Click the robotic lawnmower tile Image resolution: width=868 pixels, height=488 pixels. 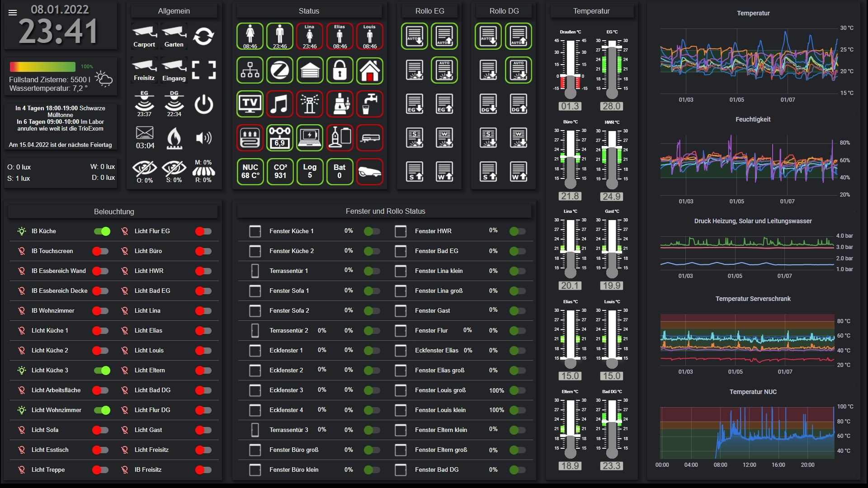[x=370, y=172]
